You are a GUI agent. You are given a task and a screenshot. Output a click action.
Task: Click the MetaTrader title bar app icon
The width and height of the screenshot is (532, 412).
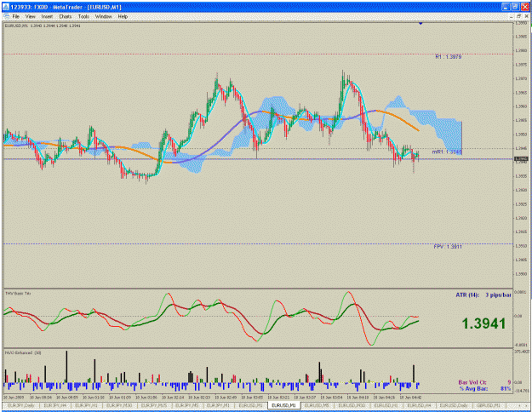(x=6, y=7)
